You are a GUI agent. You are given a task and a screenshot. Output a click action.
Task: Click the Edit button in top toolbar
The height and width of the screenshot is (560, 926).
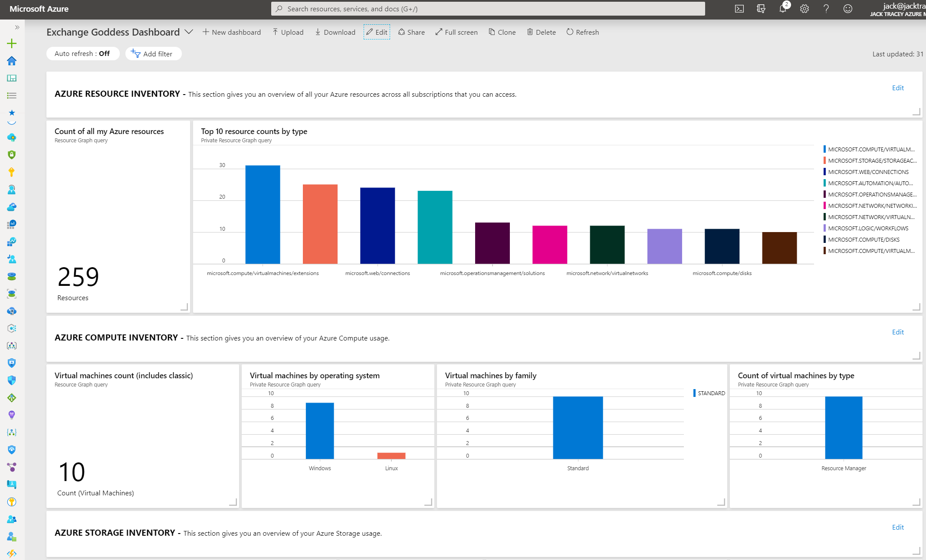coord(377,32)
